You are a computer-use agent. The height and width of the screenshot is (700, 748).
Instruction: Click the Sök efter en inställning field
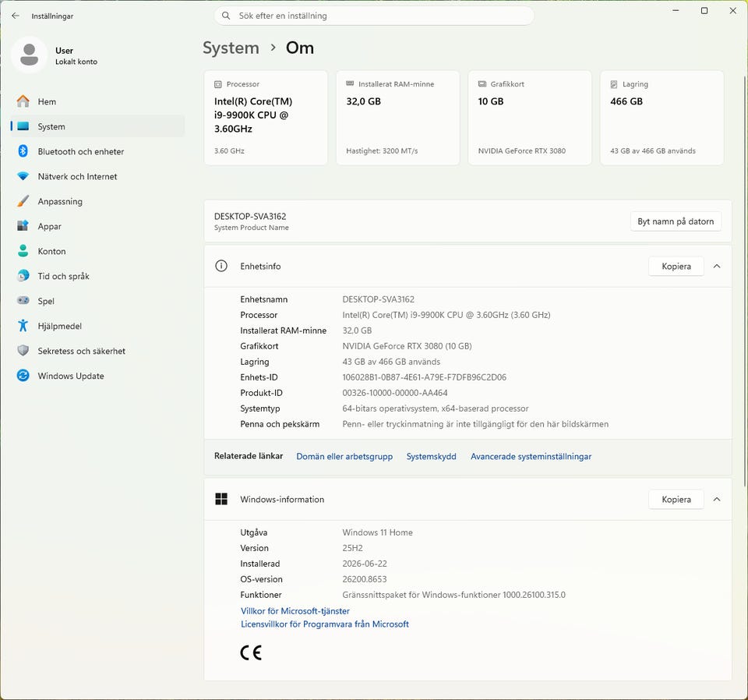tap(374, 16)
